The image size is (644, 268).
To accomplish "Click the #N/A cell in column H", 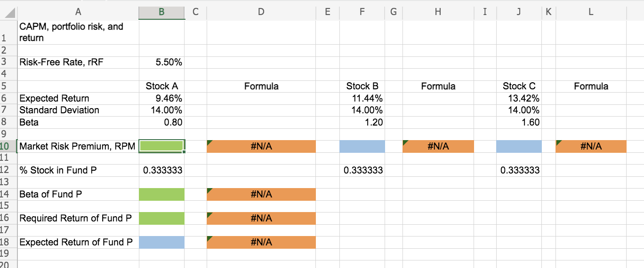I will tap(438, 146).
